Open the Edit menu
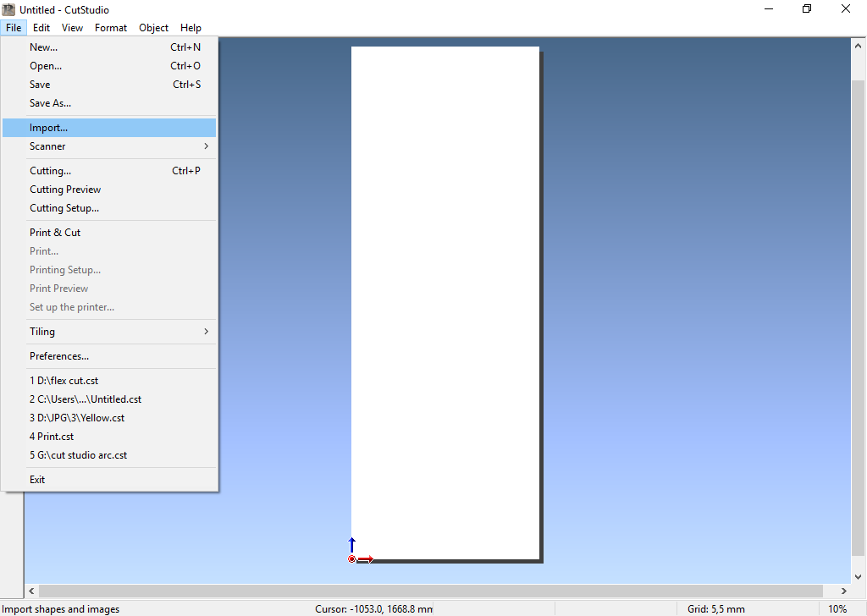 (41, 28)
